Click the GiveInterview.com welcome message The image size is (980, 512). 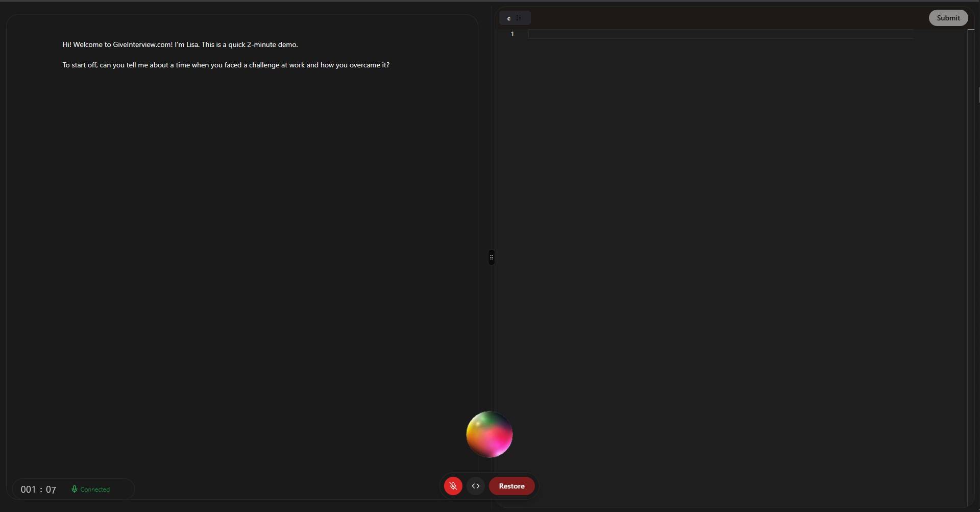coord(180,44)
